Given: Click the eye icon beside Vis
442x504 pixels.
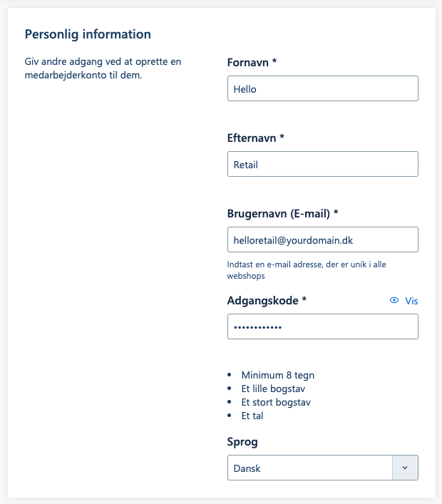Looking at the screenshot, I should (x=394, y=301).
